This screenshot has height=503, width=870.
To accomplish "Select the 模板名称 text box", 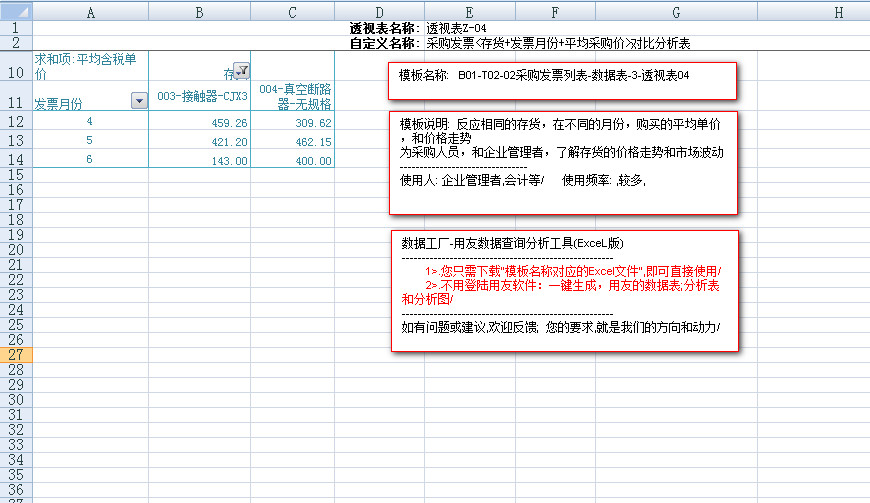I will point(563,81).
